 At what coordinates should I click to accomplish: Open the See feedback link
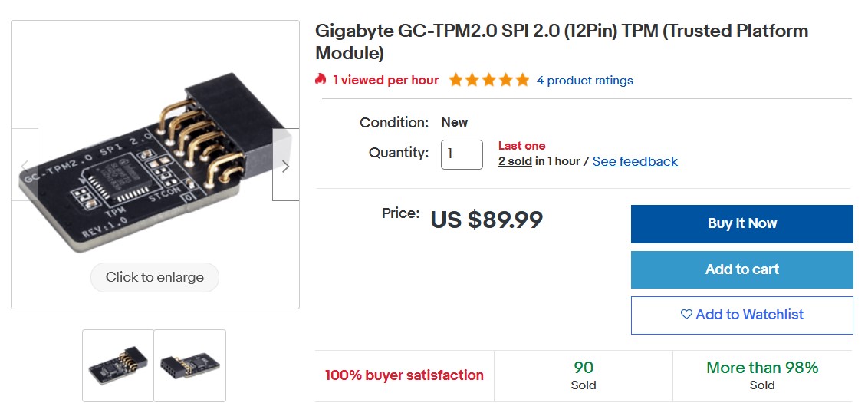(x=635, y=161)
